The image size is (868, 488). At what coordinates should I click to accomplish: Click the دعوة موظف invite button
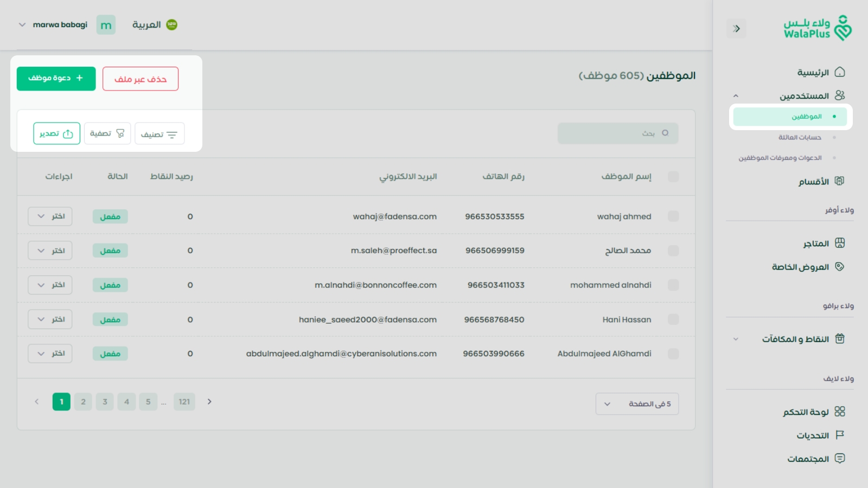click(x=56, y=78)
